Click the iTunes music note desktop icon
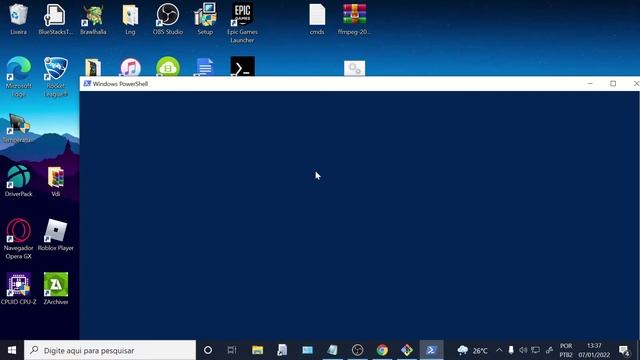The image size is (640, 360). [x=131, y=67]
